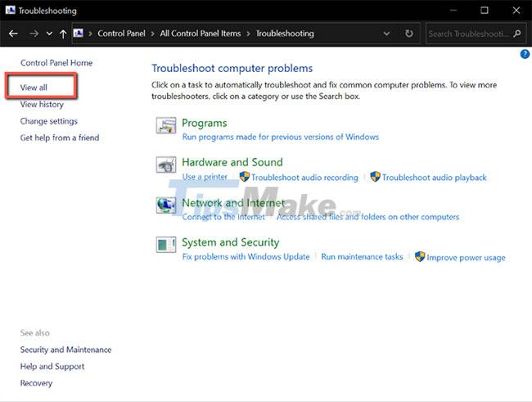This screenshot has width=532, height=402.
Task: Open View history link
Action: tap(42, 104)
